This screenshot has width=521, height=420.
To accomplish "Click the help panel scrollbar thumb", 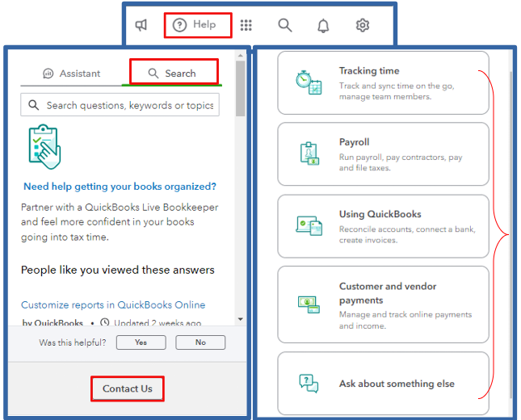I will point(240,88).
